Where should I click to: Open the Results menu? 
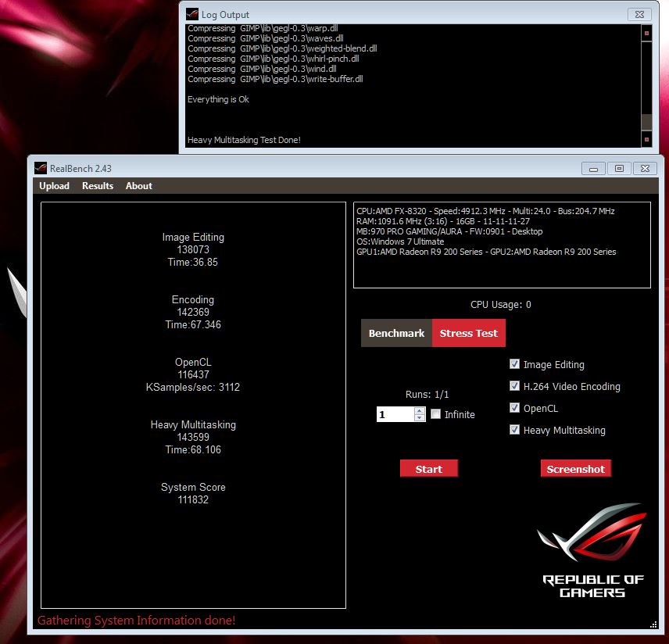pos(98,186)
